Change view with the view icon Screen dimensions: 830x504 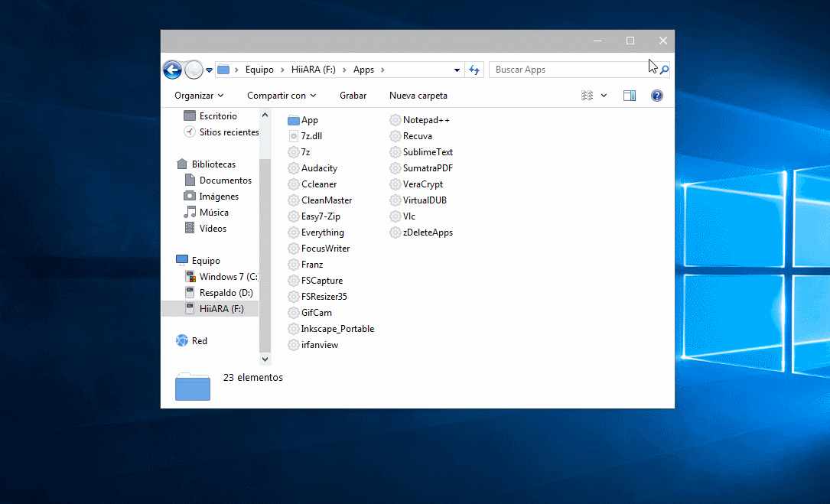click(x=587, y=96)
